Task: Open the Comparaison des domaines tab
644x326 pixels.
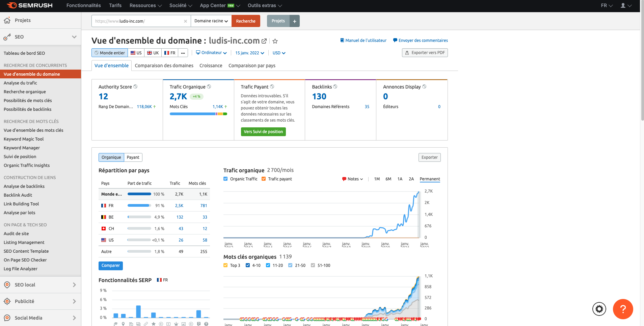Action: pyautogui.click(x=164, y=66)
